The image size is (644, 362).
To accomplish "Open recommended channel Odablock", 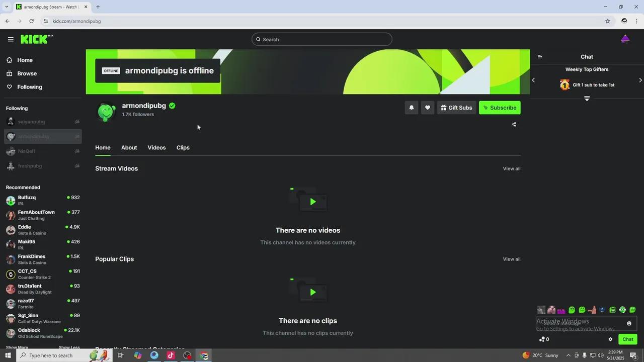I will click(43, 333).
